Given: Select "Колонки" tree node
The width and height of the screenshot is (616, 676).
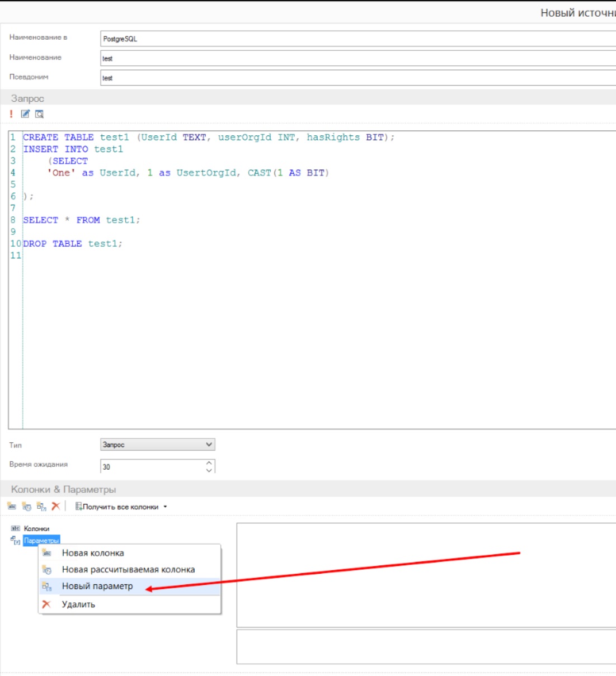Looking at the screenshot, I should tap(36, 528).
